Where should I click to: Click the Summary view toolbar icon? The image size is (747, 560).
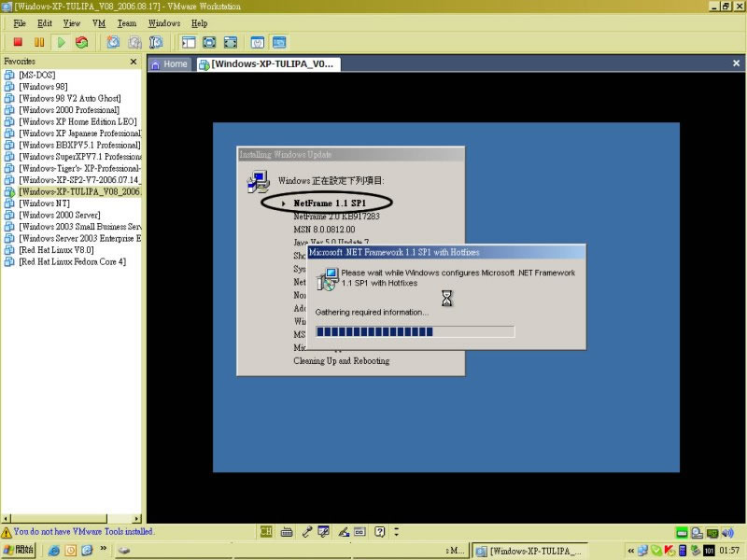click(x=258, y=42)
